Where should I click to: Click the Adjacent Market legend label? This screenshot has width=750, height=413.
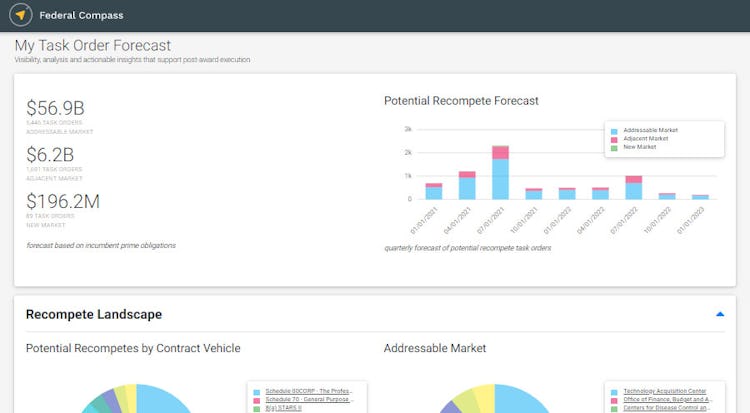click(646, 138)
